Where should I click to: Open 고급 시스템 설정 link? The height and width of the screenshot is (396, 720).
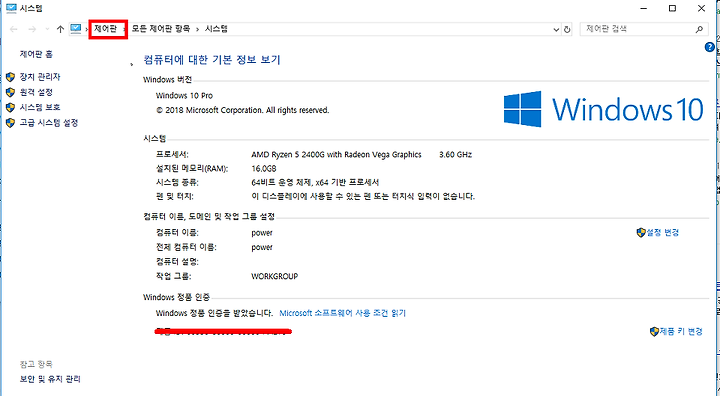coord(49,123)
